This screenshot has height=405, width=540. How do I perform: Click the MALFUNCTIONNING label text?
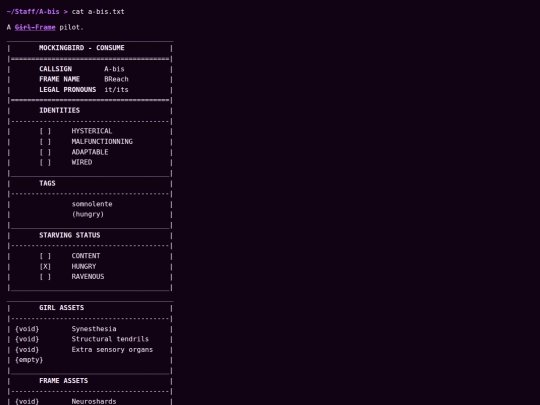102,142
